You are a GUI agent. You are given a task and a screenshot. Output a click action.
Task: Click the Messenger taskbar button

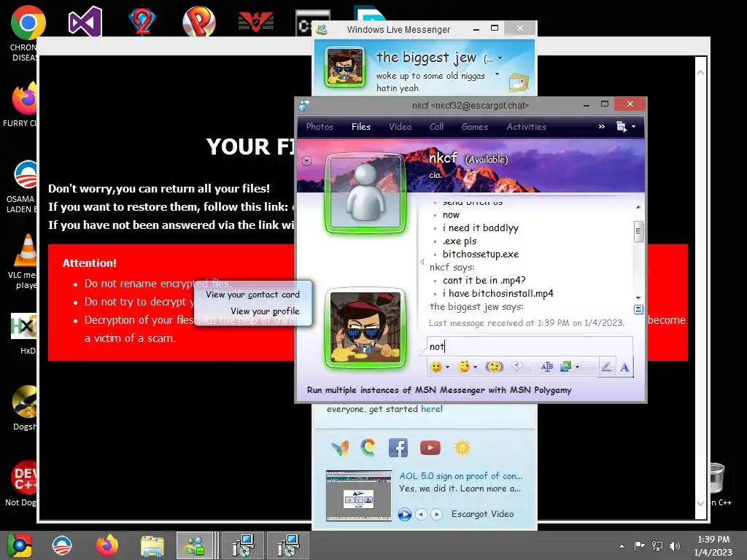pos(195,545)
